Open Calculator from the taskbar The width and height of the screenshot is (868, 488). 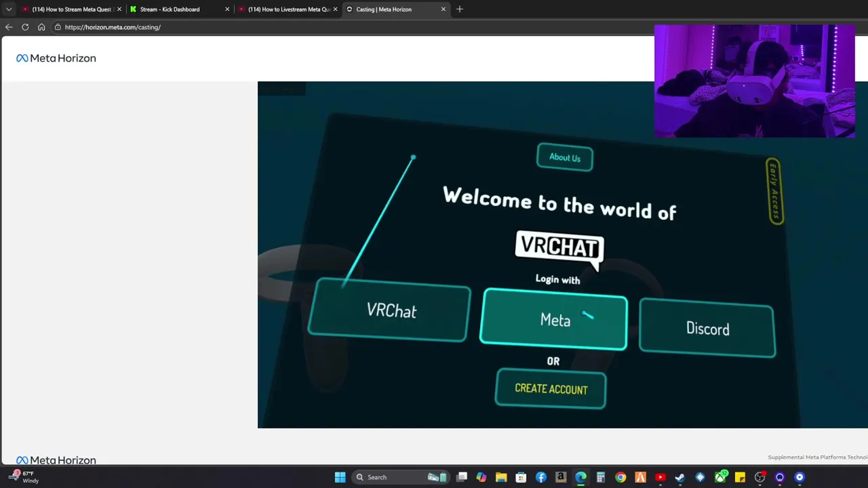pos(600,477)
